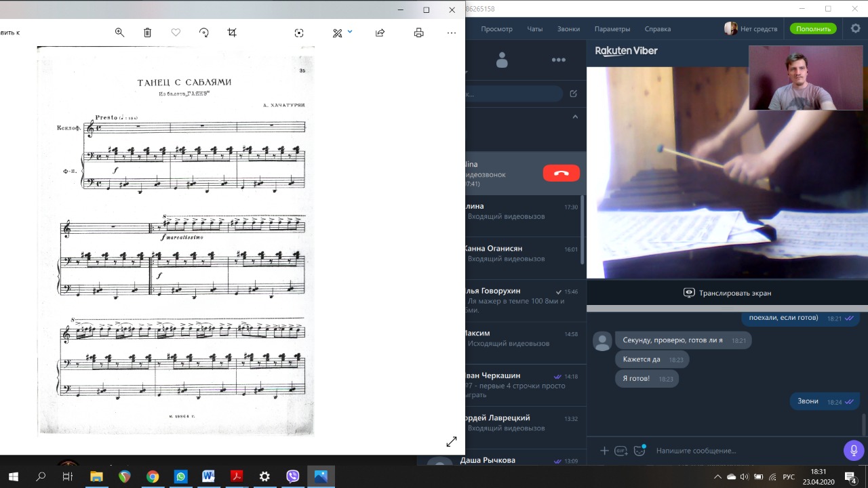This screenshot has width=868, height=488.
Task: Click the plus attachment icon in chat
Action: point(604,451)
